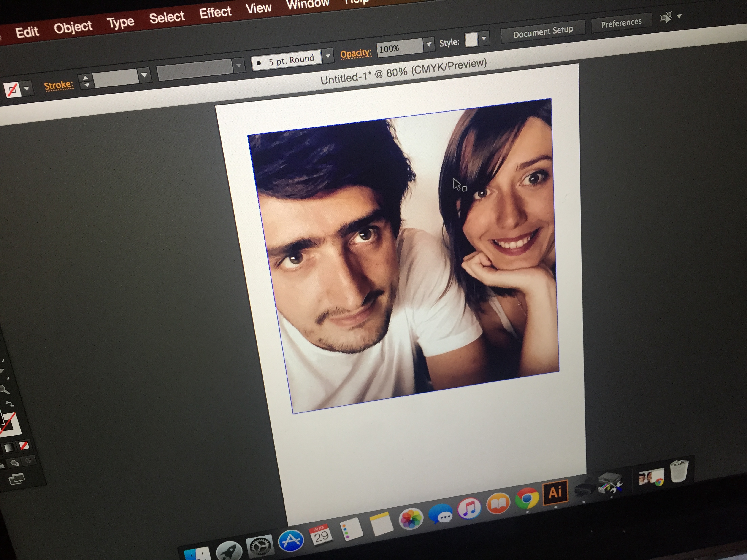Enable Draw Behind drawing mode
This screenshot has width=747, height=560.
coord(14,463)
